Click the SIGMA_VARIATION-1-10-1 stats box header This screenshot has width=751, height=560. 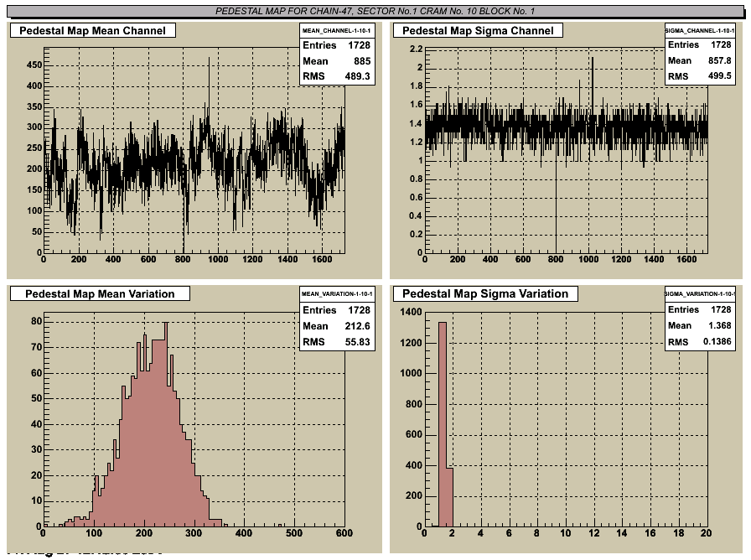[x=700, y=293]
